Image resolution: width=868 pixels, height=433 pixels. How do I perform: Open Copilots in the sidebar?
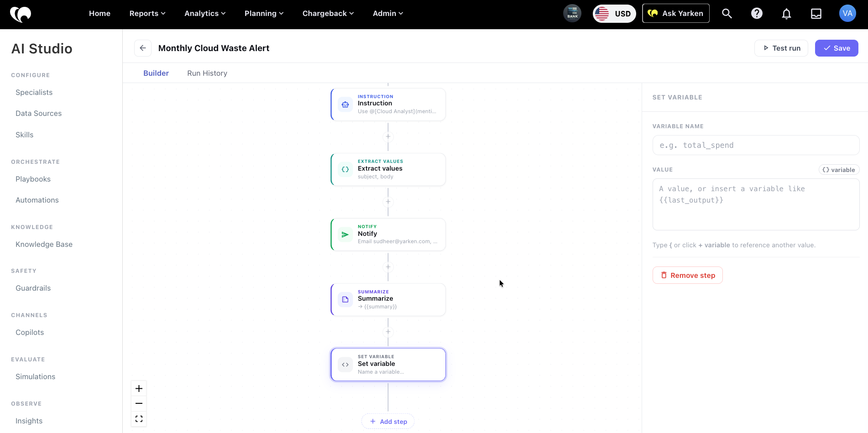(x=30, y=332)
